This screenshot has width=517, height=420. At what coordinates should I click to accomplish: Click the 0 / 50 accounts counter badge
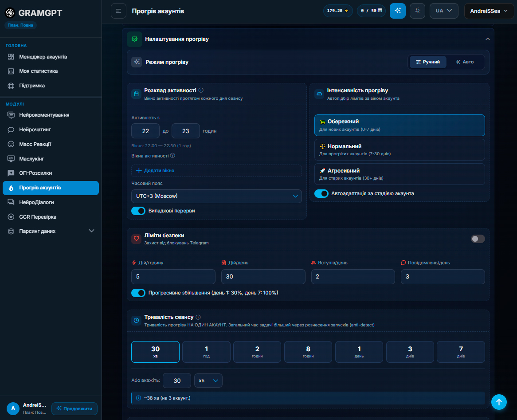click(371, 11)
